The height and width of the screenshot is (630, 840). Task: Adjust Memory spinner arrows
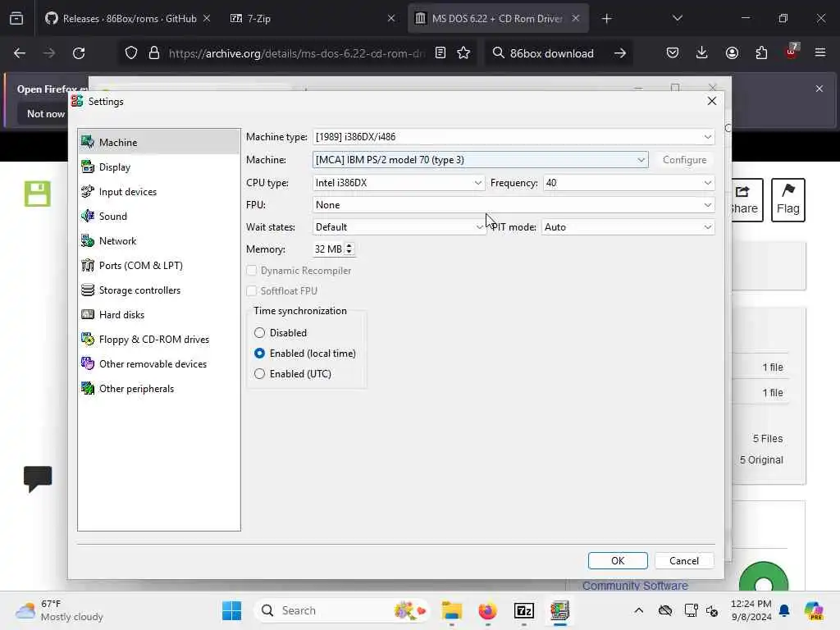(349, 249)
